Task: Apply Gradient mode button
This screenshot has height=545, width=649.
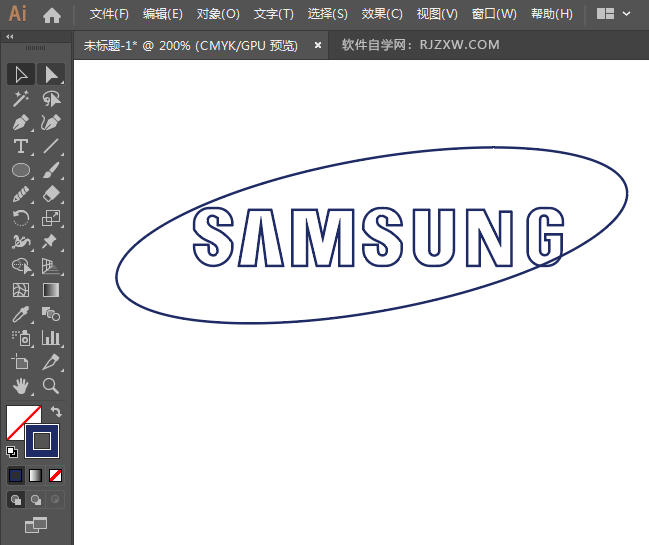Action: point(36,475)
